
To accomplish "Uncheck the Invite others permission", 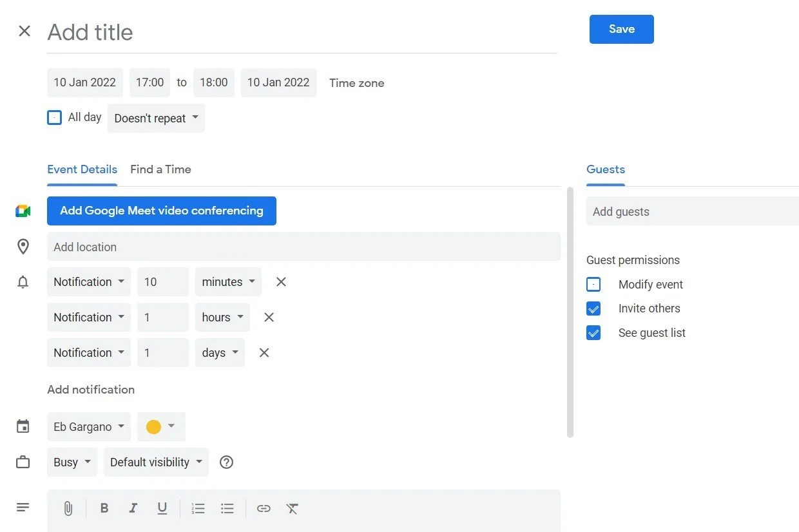I will coord(593,309).
